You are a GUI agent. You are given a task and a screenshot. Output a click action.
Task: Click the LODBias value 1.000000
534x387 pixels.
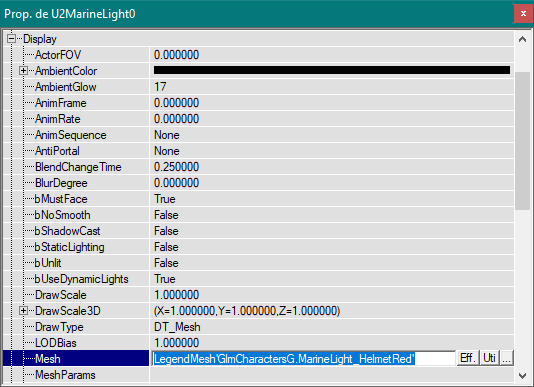176,343
